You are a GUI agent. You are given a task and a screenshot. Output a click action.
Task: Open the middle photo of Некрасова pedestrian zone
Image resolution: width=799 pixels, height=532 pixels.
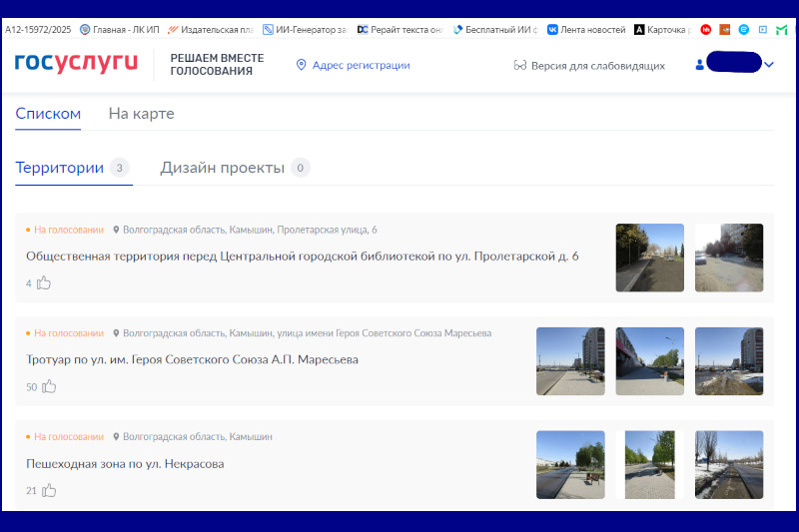[x=649, y=464]
